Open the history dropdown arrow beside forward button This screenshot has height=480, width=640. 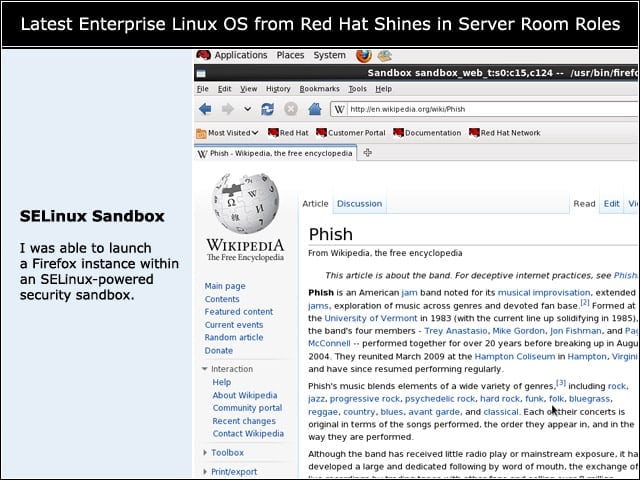(x=247, y=109)
